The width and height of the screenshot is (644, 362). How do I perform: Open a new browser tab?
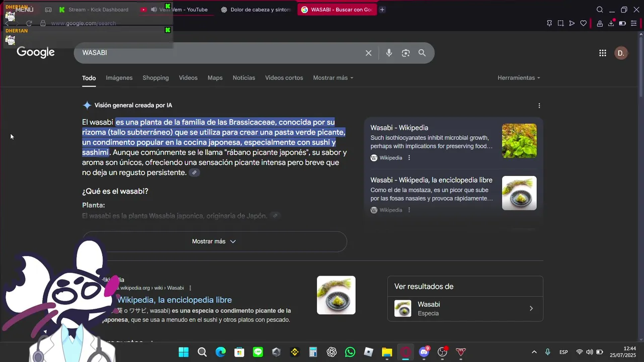[382, 10]
